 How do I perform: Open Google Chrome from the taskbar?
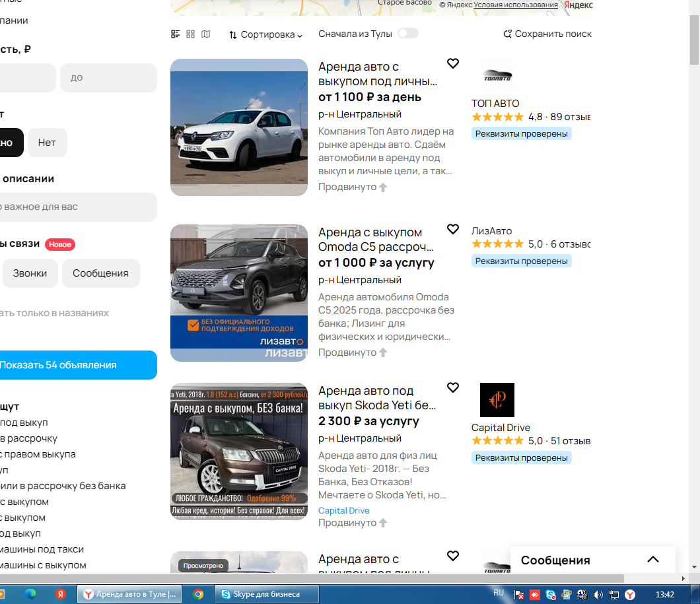click(198, 594)
